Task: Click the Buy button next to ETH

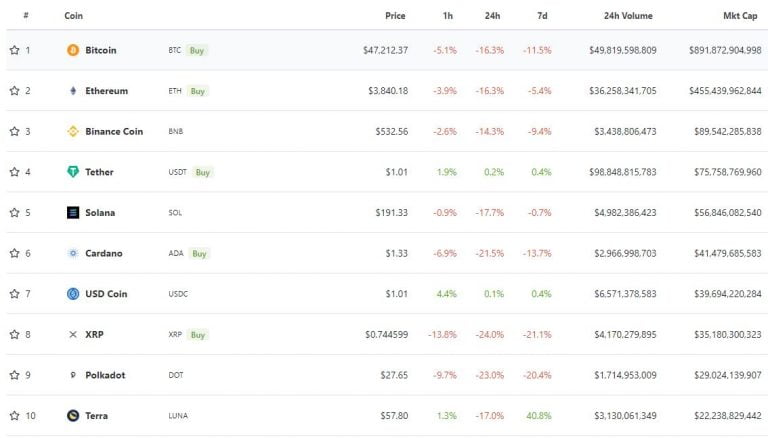Action: click(x=198, y=91)
